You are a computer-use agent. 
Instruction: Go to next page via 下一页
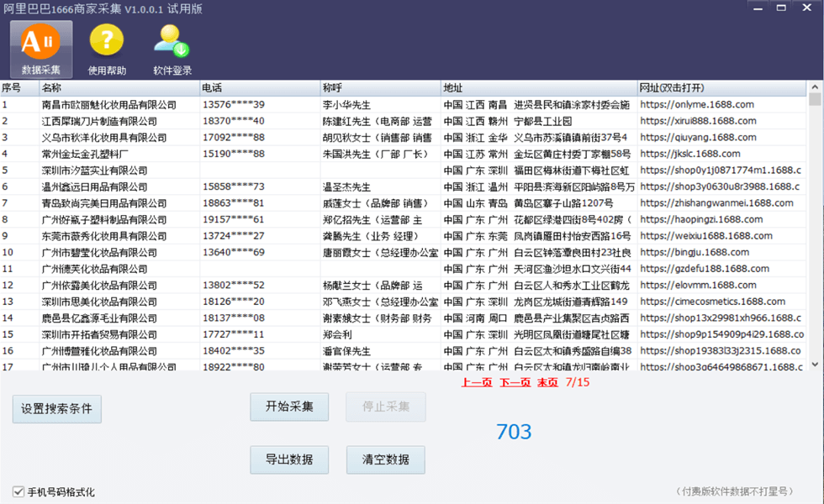[x=515, y=382]
